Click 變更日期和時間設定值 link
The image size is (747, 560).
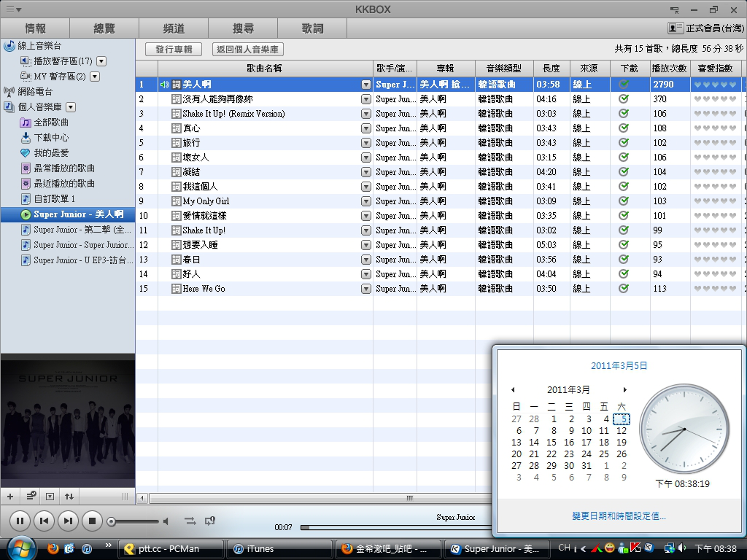(619, 516)
